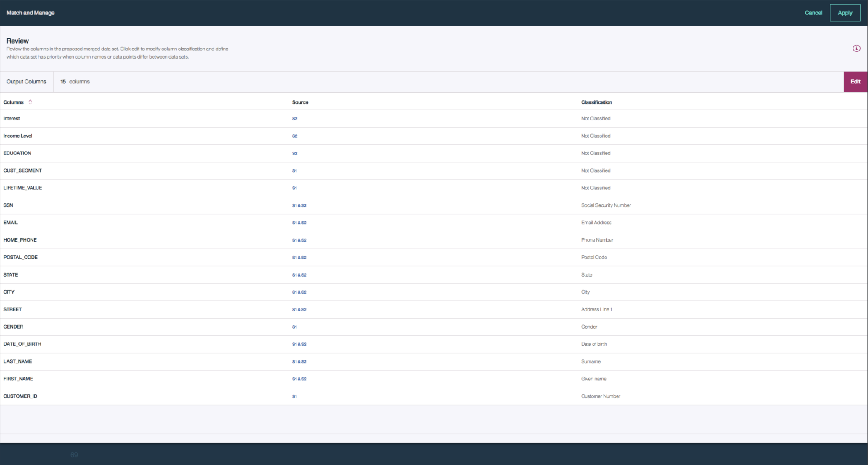Select the Output Columns tab header
This screenshot has width=868, height=465.
pyautogui.click(x=26, y=81)
